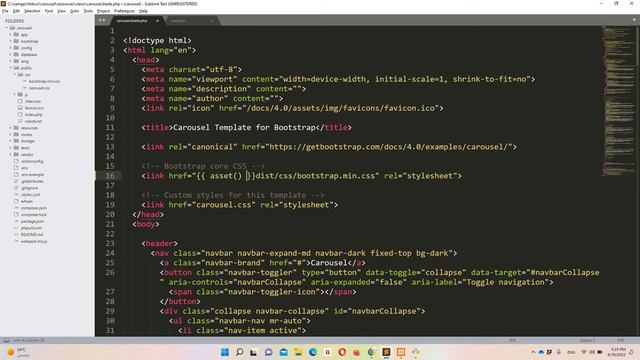Expand the lang folder

[x=11, y=61]
